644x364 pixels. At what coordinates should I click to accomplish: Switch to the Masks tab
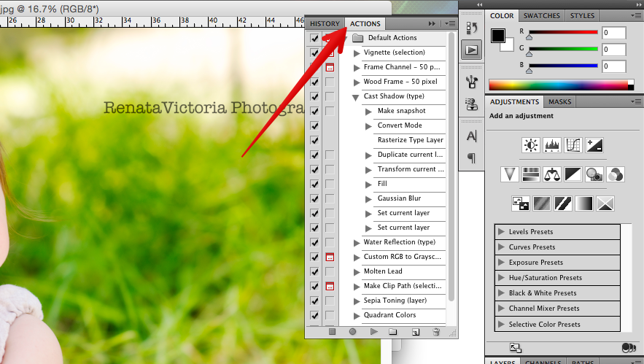(x=560, y=101)
